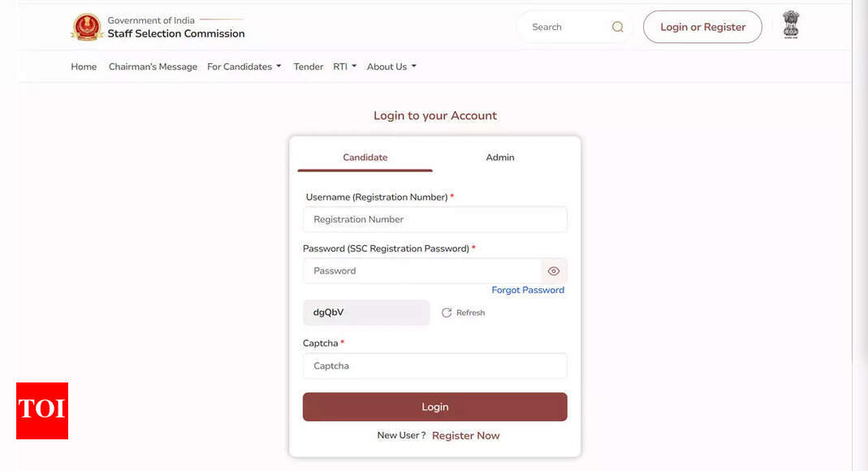
Task: Expand the About Us dropdown menu
Action: click(391, 67)
